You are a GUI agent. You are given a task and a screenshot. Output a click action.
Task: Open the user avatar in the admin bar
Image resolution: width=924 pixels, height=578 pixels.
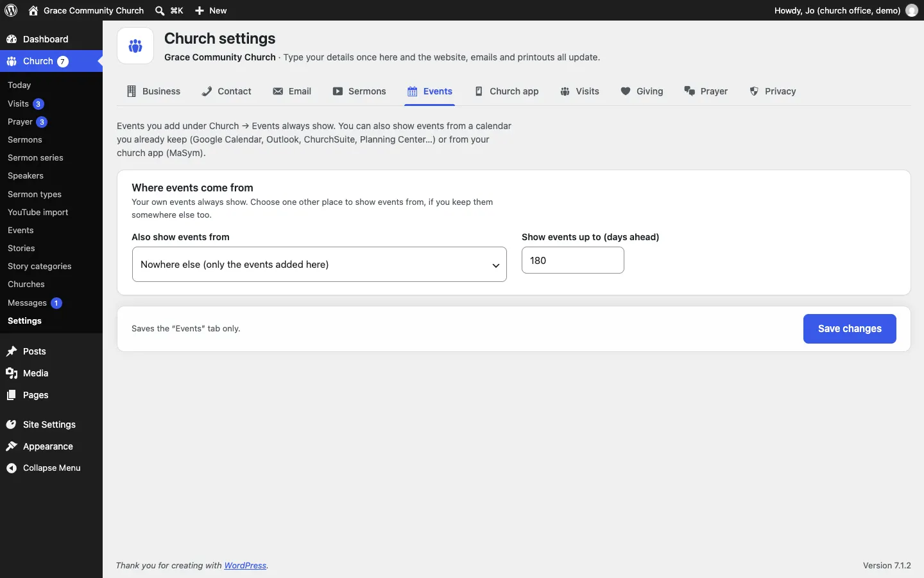point(912,10)
